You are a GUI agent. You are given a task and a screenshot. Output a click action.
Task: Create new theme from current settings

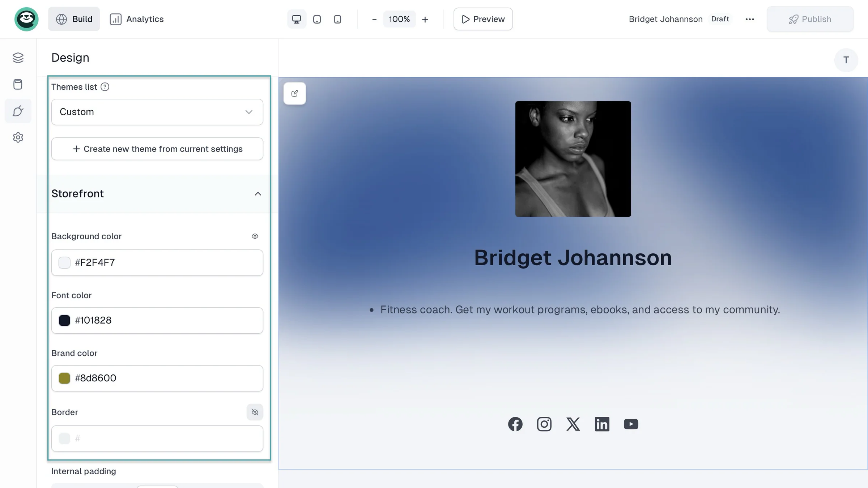click(x=157, y=149)
